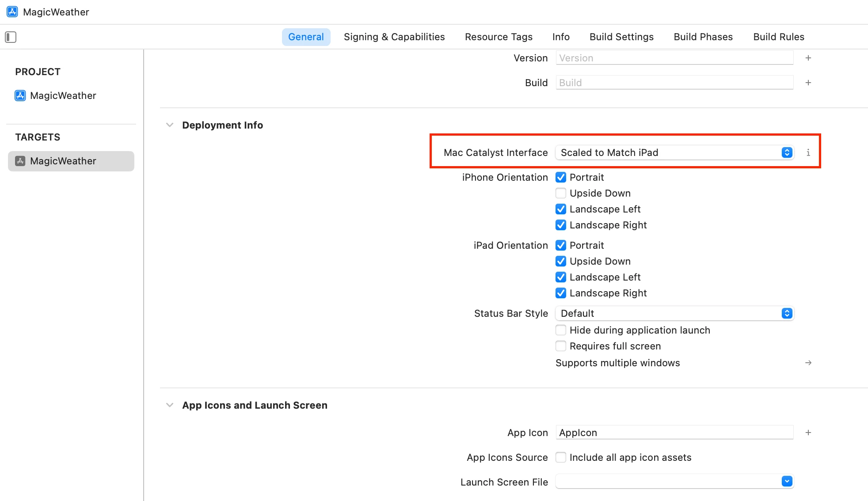Select MagicWeather target under TARGETS
The image size is (868, 501).
pyautogui.click(x=71, y=161)
